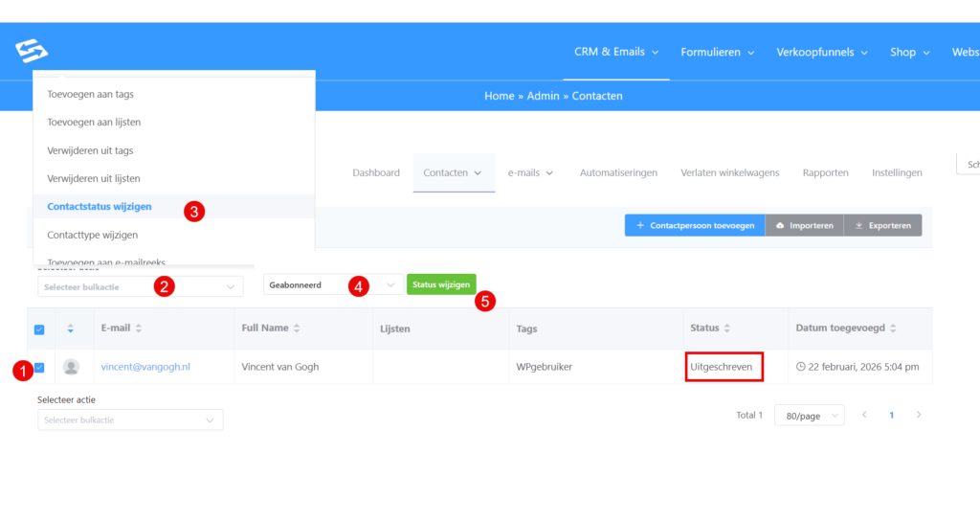The height and width of the screenshot is (521, 980).
Task: Sort by Full Name column arrows
Action: pyautogui.click(x=297, y=328)
